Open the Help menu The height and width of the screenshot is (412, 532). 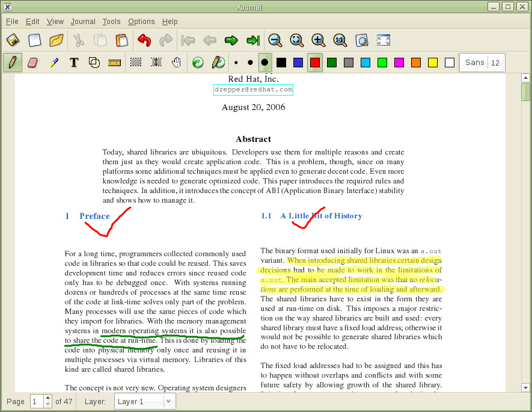(170, 22)
